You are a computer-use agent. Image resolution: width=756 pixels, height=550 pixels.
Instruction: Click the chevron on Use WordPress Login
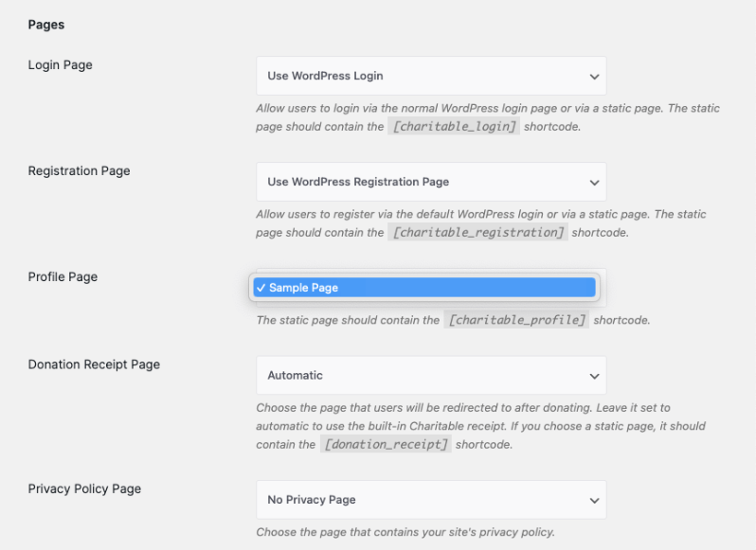[x=594, y=77]
